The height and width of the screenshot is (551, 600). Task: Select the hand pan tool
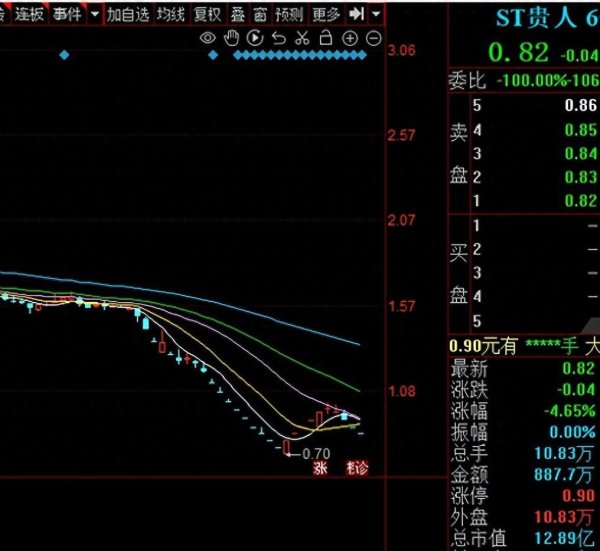[x=232, y=38]
